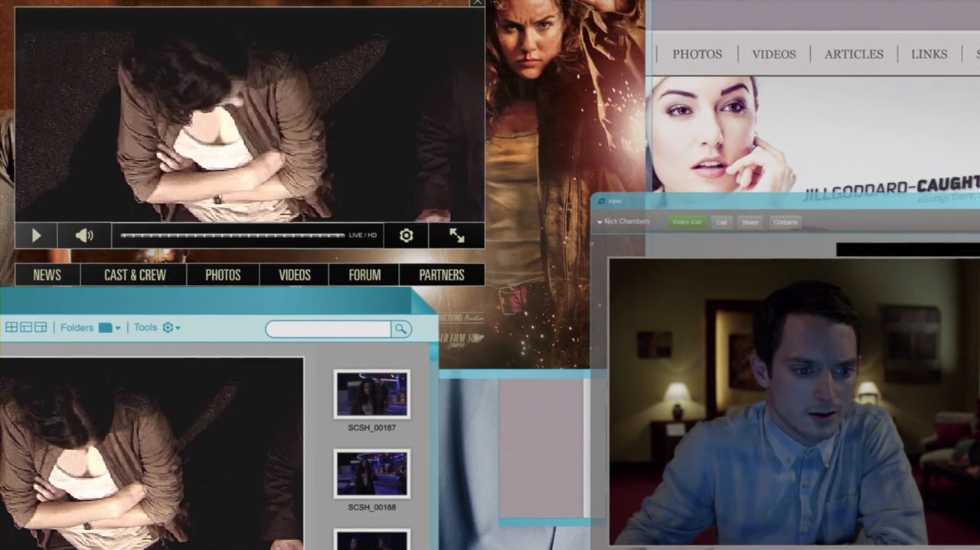Open Contacts in the chat window
This screenshot has height=550, width=980.
coord(786,222)
